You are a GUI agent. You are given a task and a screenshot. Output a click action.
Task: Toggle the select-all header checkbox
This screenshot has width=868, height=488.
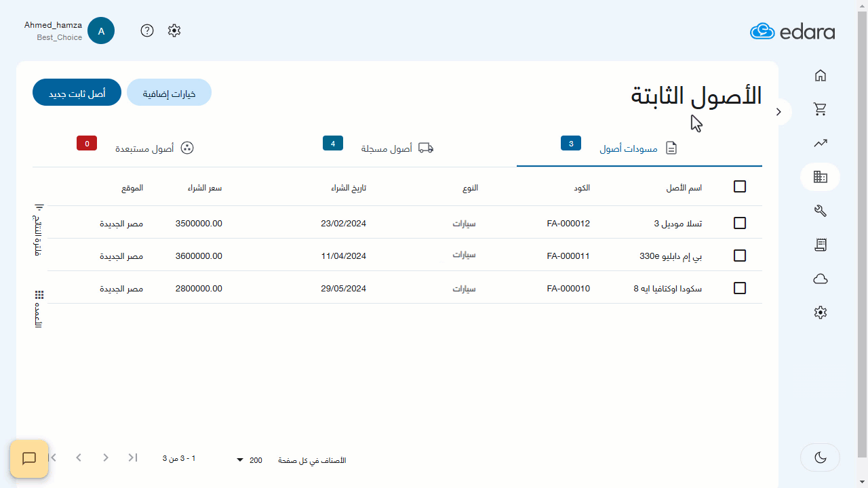coord(740,186)
